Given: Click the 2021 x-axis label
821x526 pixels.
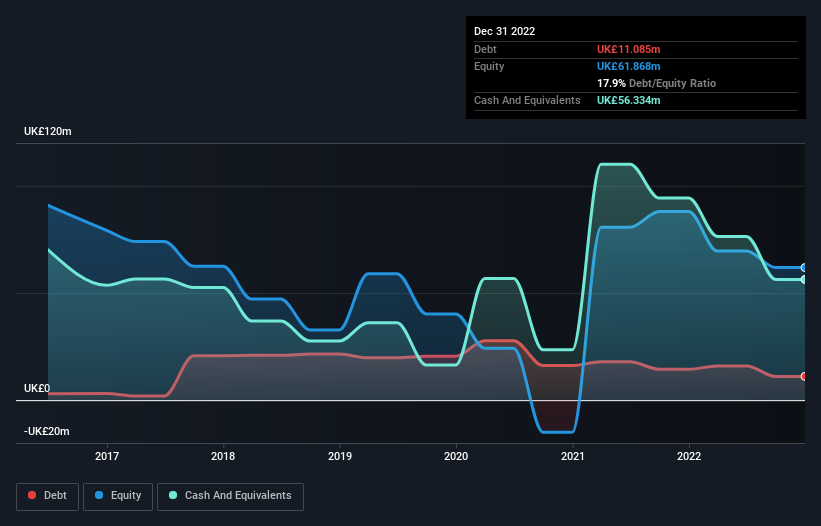Looking at the screenshot, I should click(x=573, y=456).
